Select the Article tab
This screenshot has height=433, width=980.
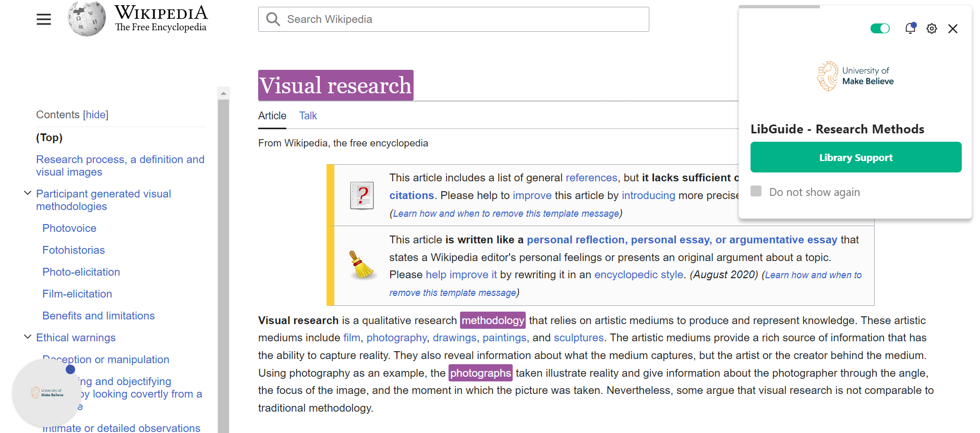tap(272, 116)
